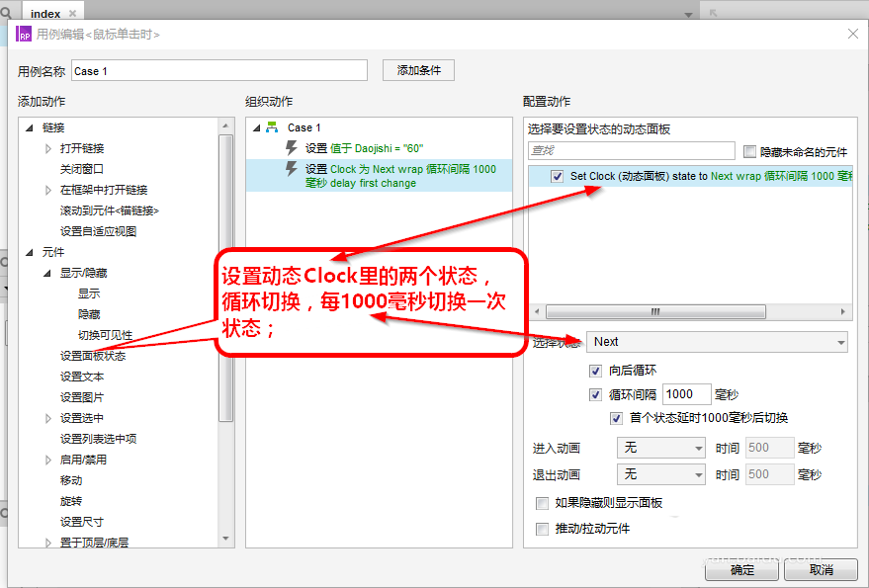Collapse the 链接 group in add actions

click(30, 128)
